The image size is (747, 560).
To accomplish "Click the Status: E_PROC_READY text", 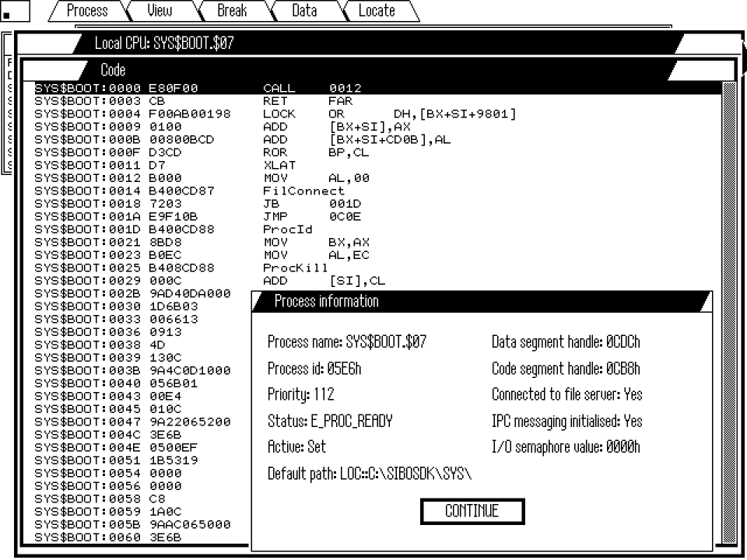I will 330,422.
